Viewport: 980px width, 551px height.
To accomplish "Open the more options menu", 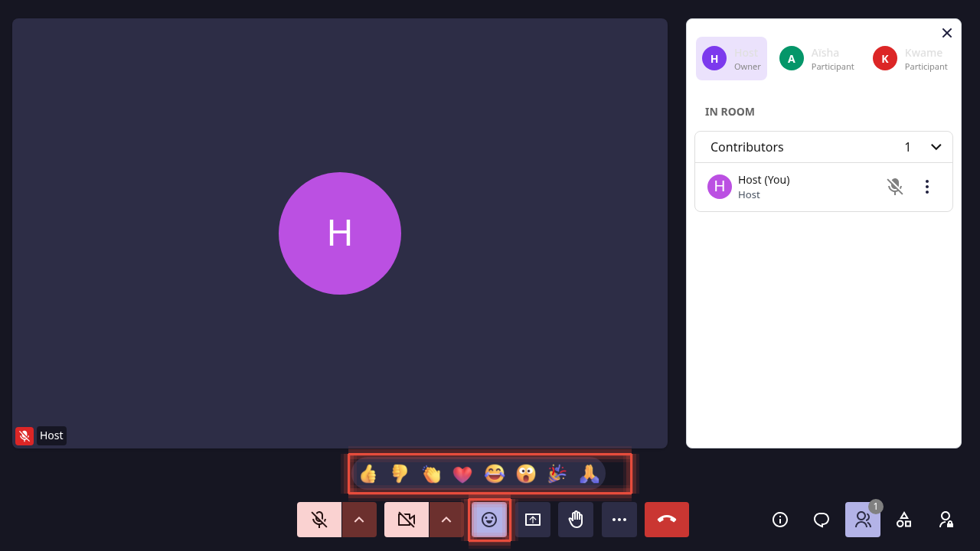I will (619, 520).
